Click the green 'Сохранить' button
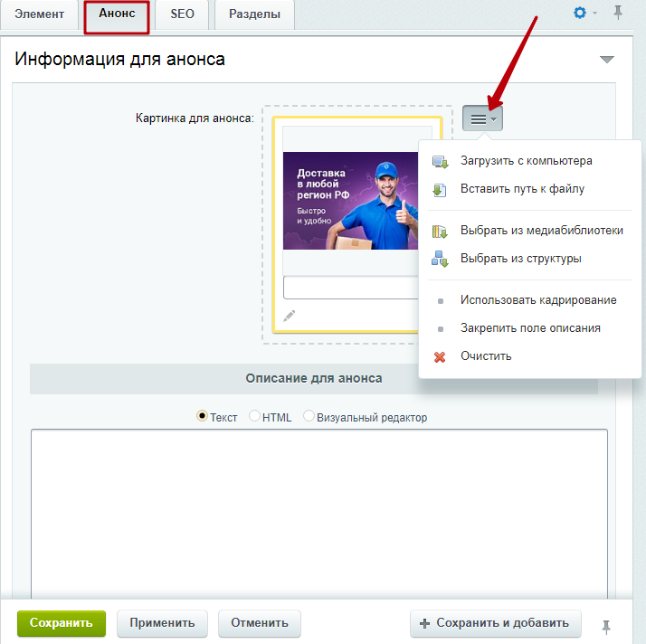The height and width of the screenshot is (644, 646). pos(62,623)
